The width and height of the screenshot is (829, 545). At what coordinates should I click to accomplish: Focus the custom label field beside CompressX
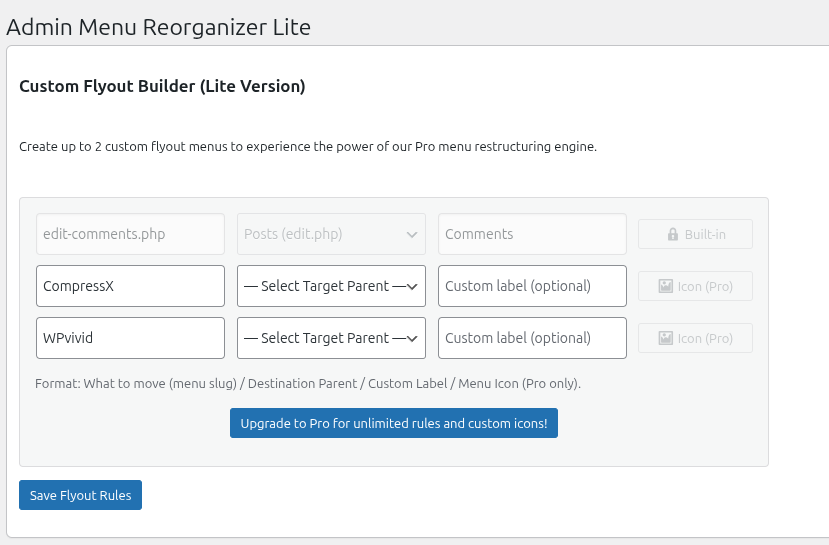tap(532, 286)
